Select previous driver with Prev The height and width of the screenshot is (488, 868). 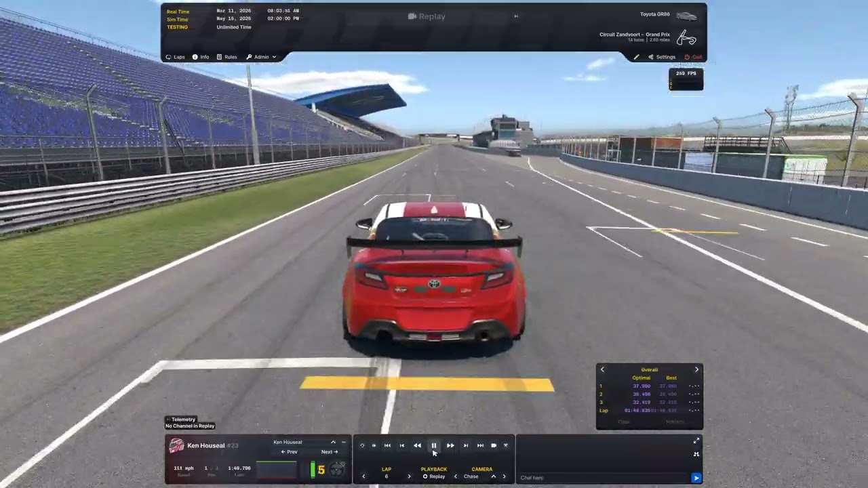point(290,452)
